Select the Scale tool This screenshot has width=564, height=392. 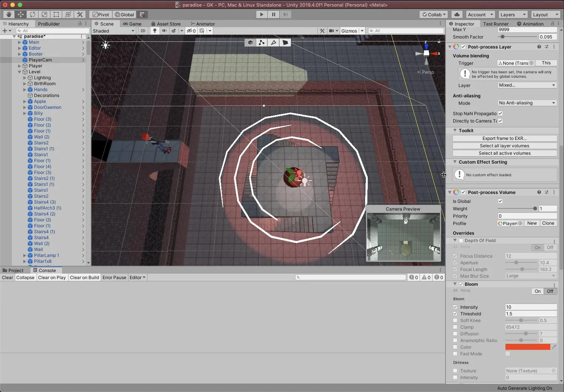point(44,14)
